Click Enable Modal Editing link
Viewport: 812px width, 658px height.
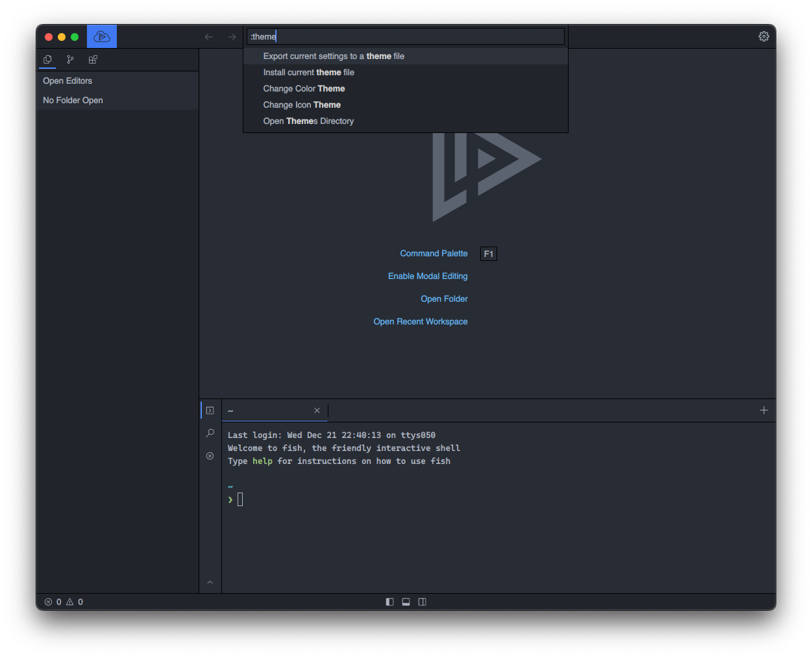[427, 276]
